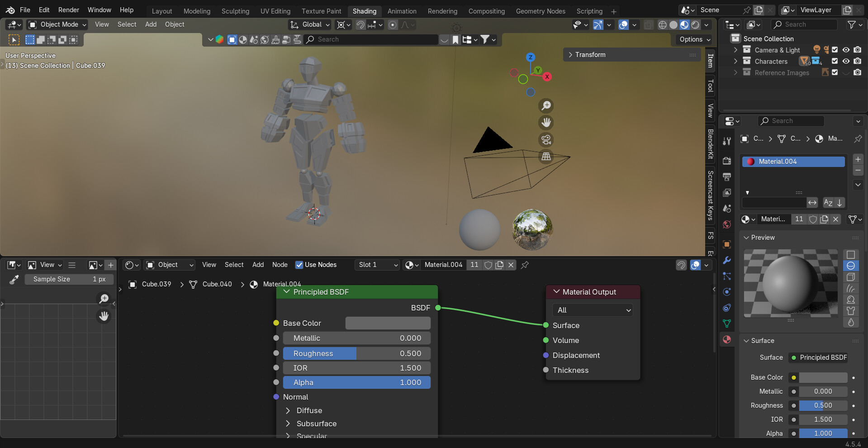
Task: Select rendered viewport shading
Action: [x=696, y=25]
